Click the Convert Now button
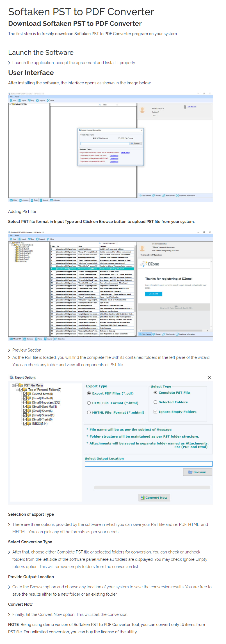This screenshot has width=226, height=644. click(x=154, y=497)
